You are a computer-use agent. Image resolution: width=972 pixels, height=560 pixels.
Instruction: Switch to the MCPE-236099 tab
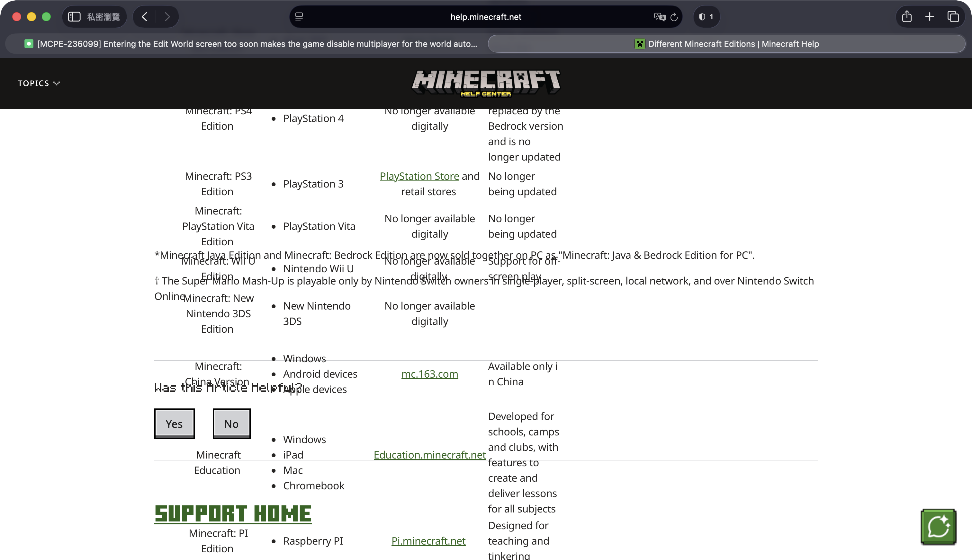(250, 44)
